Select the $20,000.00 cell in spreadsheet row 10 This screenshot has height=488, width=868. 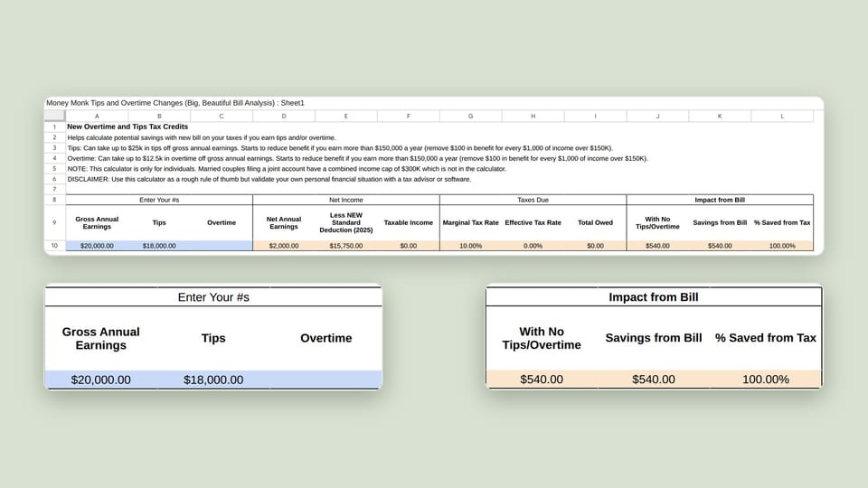tap(97, 246)
